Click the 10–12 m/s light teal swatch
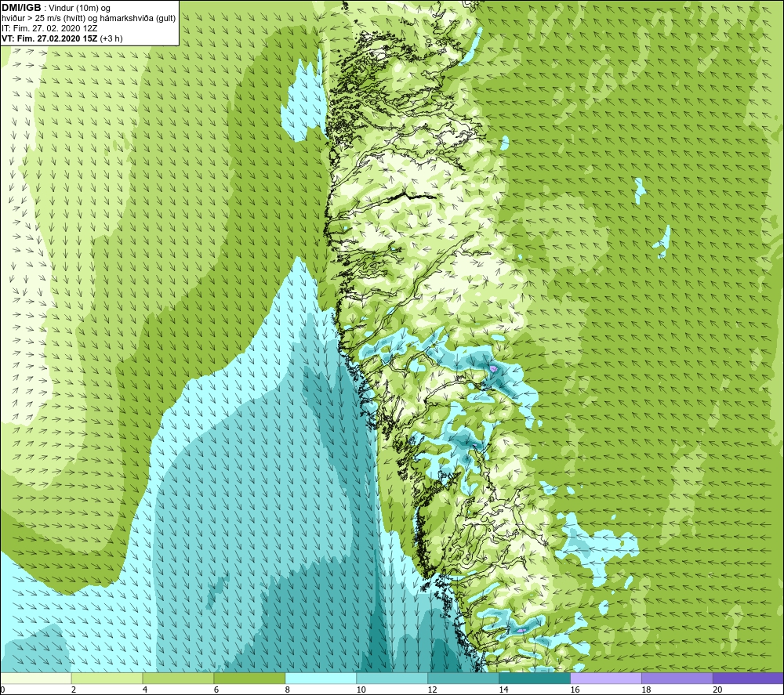This screenshot has height=695, width=784. click(392, 678)
